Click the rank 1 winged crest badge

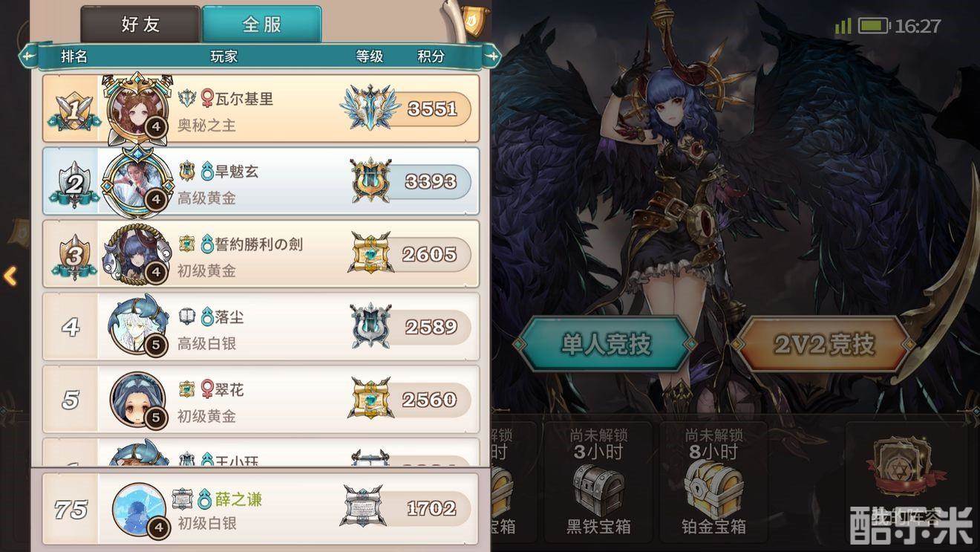tap(370, 108)
